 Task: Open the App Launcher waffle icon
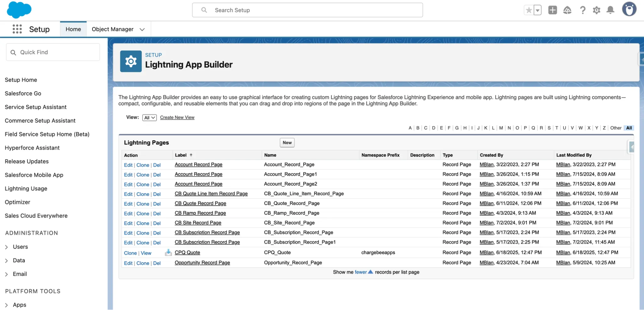coord(17,29)
